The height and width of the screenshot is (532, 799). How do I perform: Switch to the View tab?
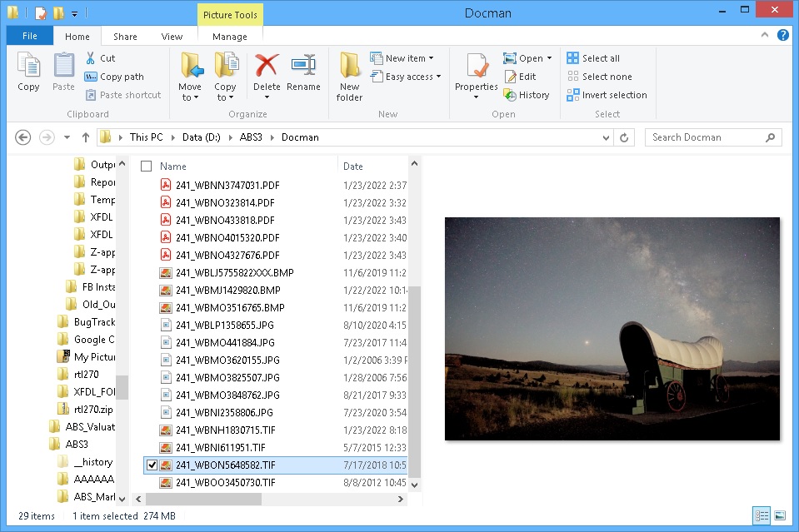[172, 37]
